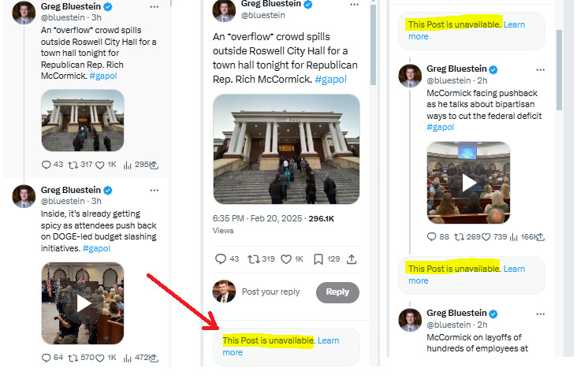Screen dimensions: 588x390
Task: Open more options for the McCormick on layoffs post
Action: point(540,313)
